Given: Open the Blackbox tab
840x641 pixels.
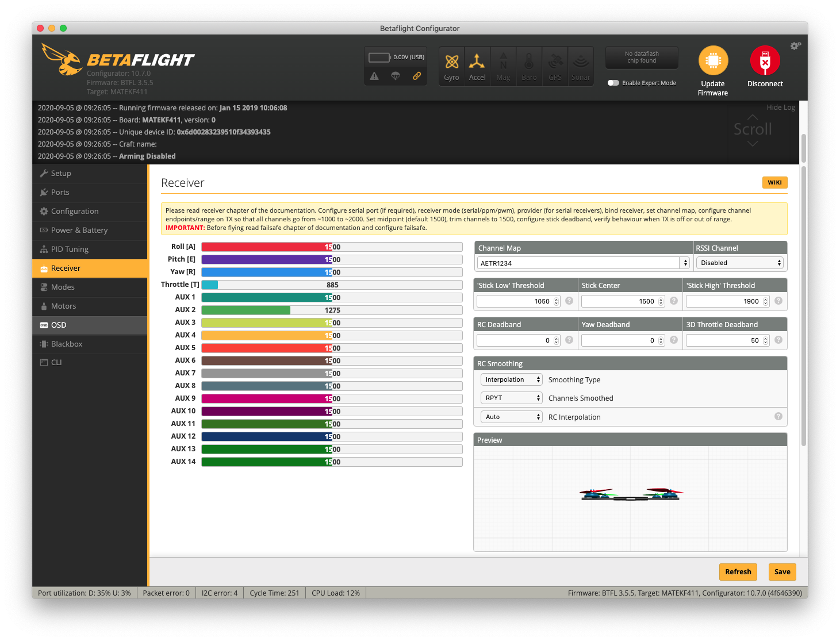Looking at the screenshot, I should click(90, 344).
